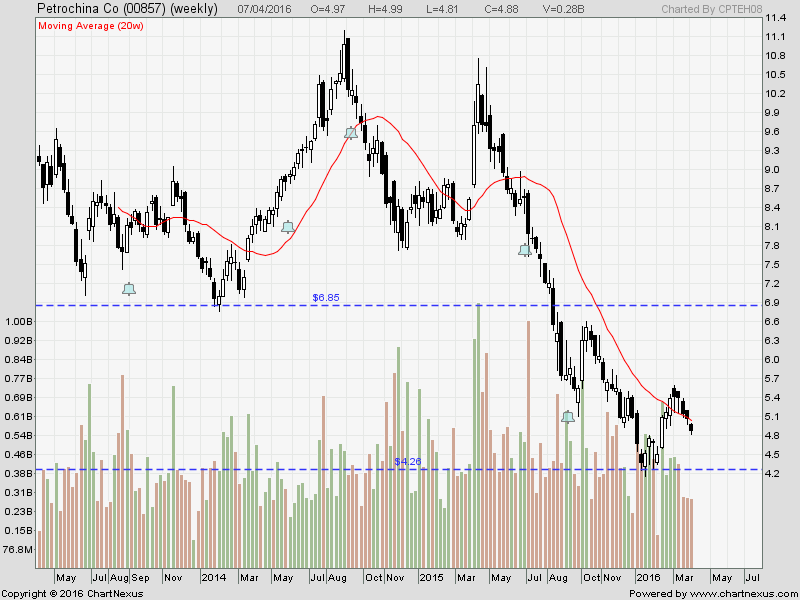
Task: Click the '2016' label on the time axis
Action: coord(648,578)
